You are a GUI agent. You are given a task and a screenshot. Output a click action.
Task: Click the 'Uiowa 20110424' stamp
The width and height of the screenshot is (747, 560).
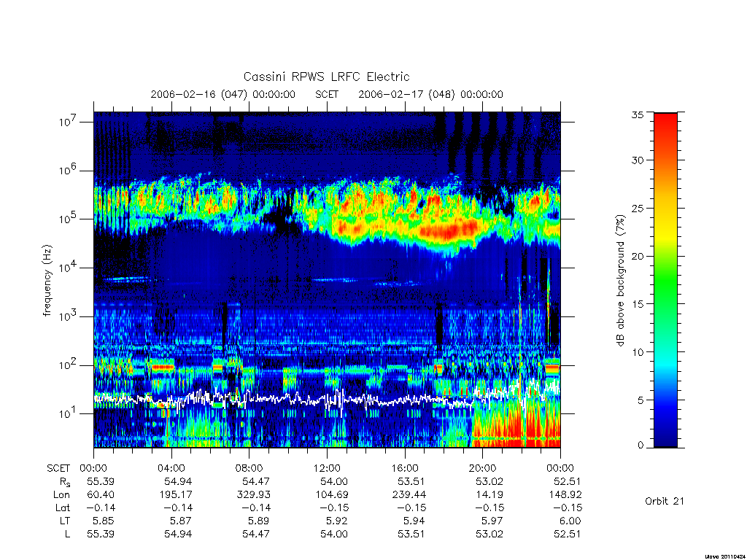point(725,556)
